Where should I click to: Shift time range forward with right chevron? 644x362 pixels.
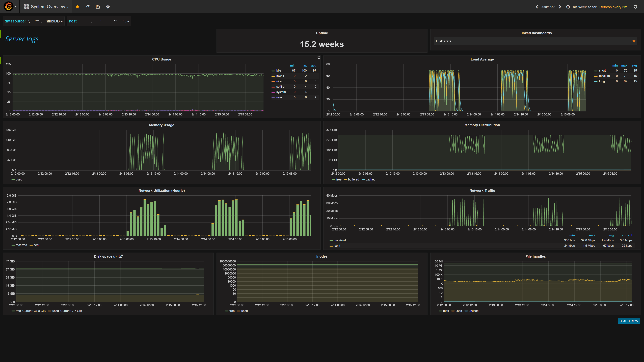pyautogui.click(x=560, y=7)
